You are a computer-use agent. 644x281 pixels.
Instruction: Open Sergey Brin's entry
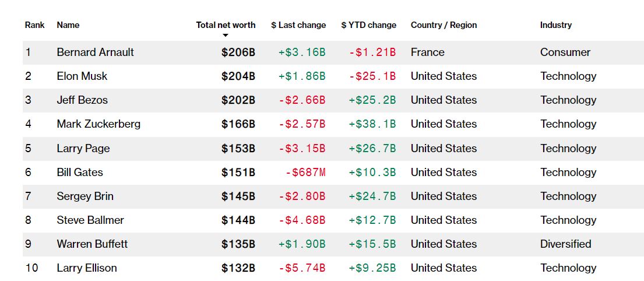(85, 196)
